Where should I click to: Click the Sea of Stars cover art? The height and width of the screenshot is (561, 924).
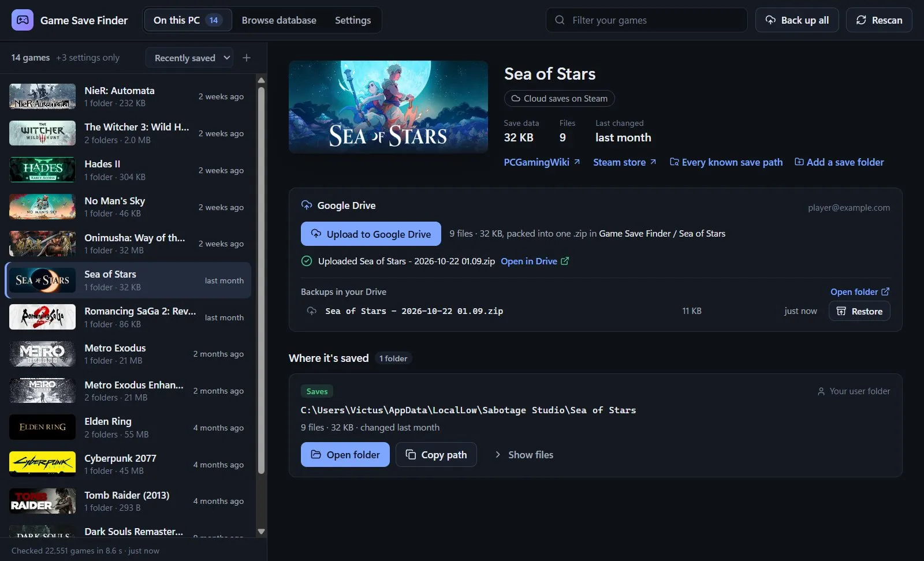tap(388, 107)
